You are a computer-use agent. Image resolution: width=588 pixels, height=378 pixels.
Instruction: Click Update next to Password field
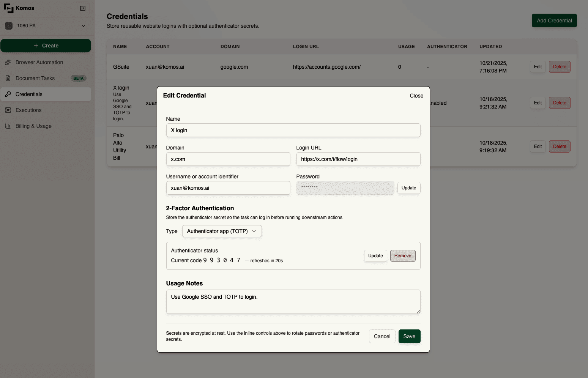tap(408, 188)
